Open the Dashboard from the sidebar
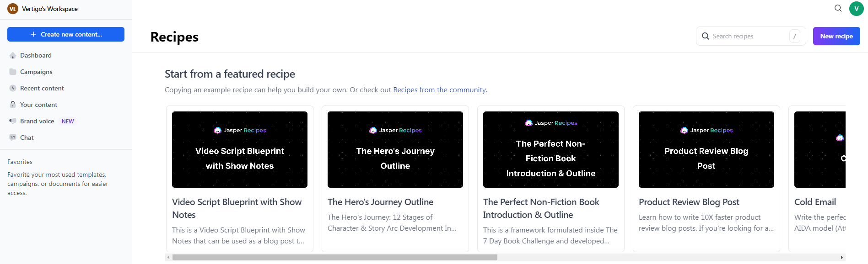Screen dimensions: 868x264 [x=35, y=55]
